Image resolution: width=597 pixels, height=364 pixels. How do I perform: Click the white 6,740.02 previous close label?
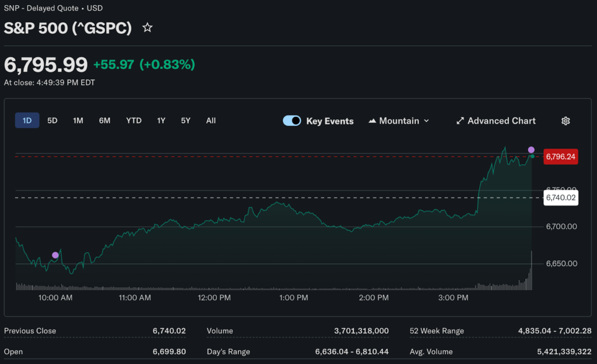560,198
